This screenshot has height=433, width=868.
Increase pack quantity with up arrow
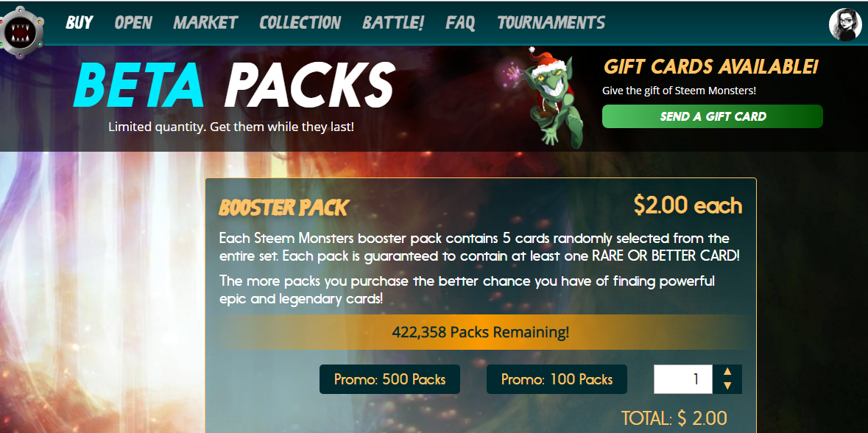pyautogui.click(x=727, y=372)
